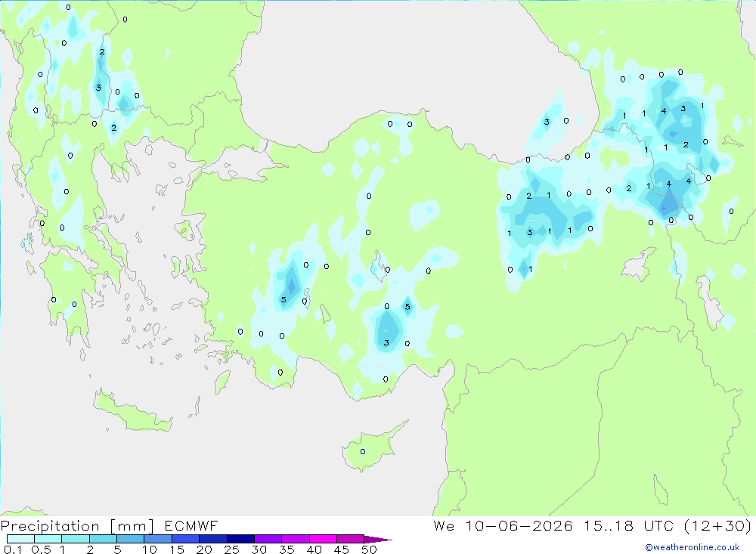The height and width of the screenshot is (554, 756).
Task: Click the "45" legend scale label
Action: (342, 549)
